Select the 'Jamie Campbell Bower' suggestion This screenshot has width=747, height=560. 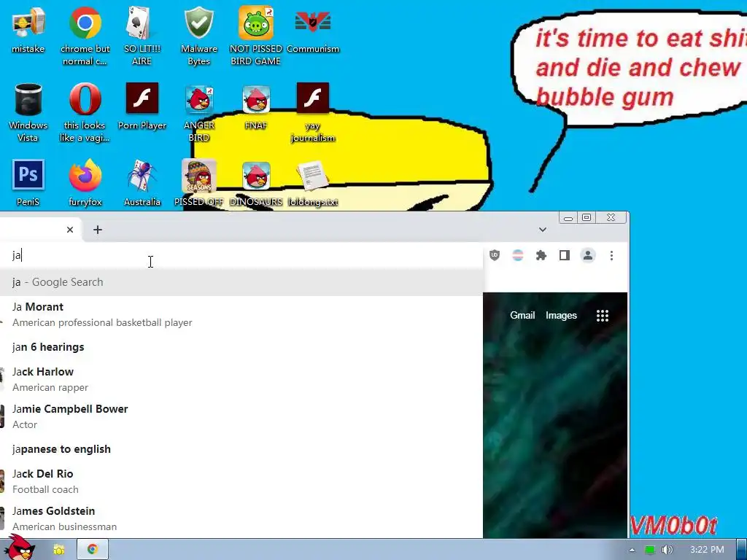241,416
